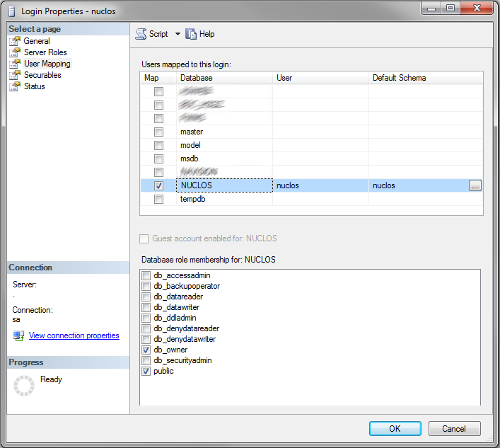This screenshot has width=500, height=448.
Task: Open the schema browse ellipsis button
Action: (475, 185)
